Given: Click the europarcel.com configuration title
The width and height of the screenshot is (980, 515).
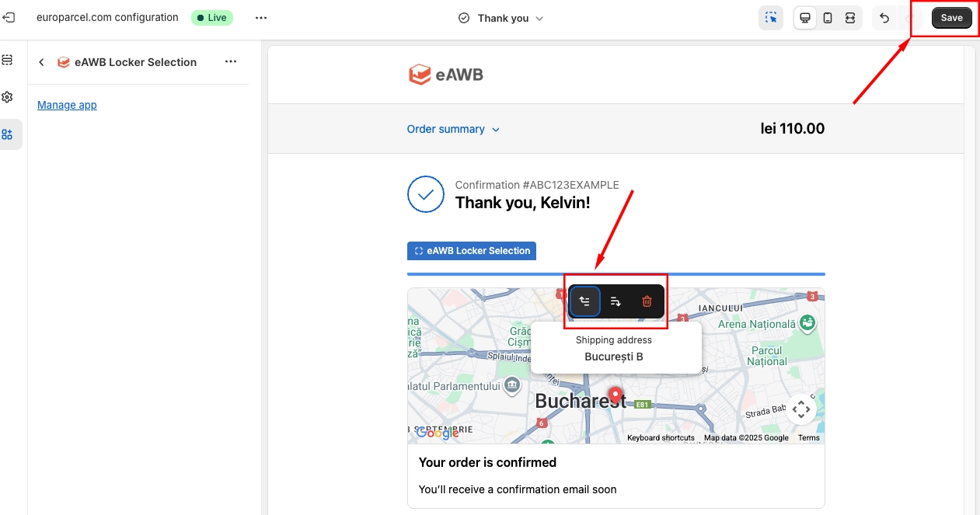Looking at the screenshot, I should (107, 17).
